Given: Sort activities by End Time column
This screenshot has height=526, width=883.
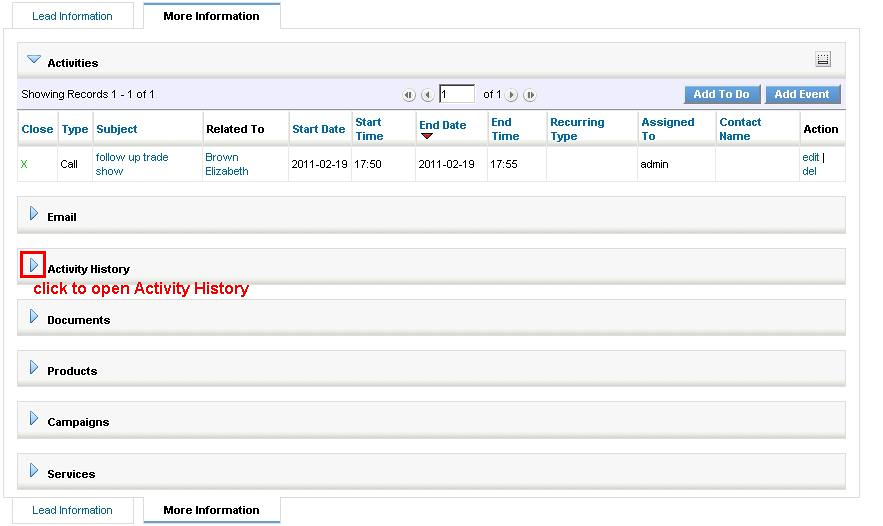Looking at the screenshot, I should 505,129.
